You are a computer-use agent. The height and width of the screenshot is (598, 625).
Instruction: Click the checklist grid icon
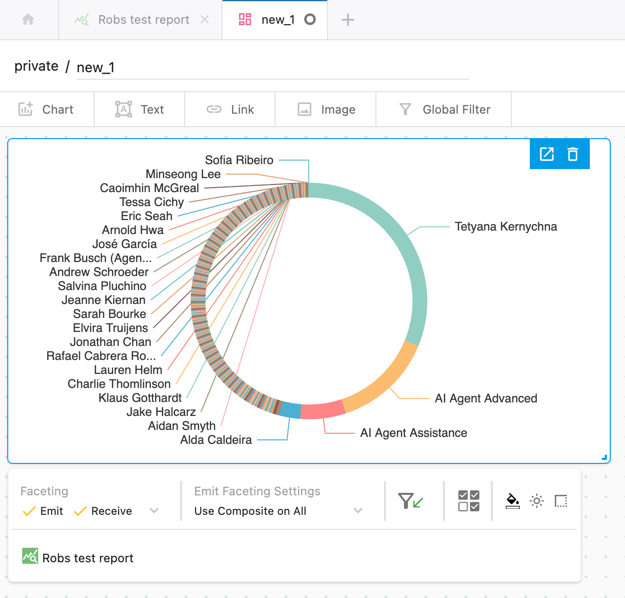pyautogui.click(x=468, y=501)
